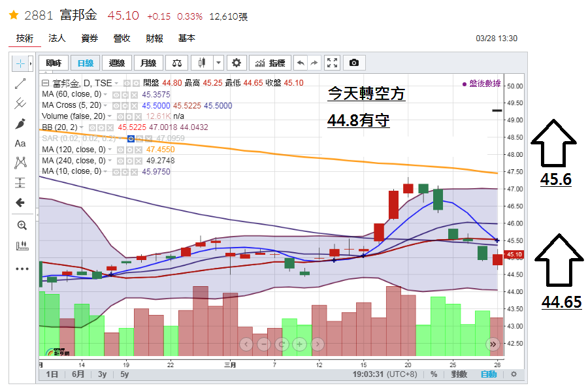Switch to the 技術 tab

point(25,39)
